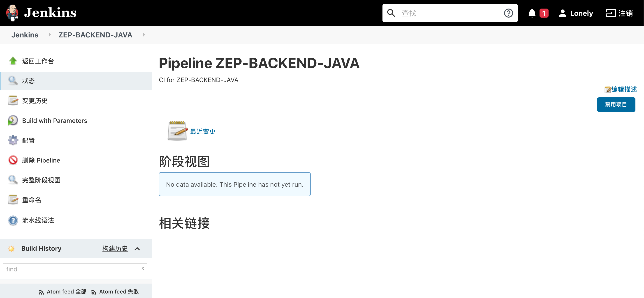Click the 变更历史 notepad icon
The width and height of the screenshot is (644, 298).
(x=13, y=100)
